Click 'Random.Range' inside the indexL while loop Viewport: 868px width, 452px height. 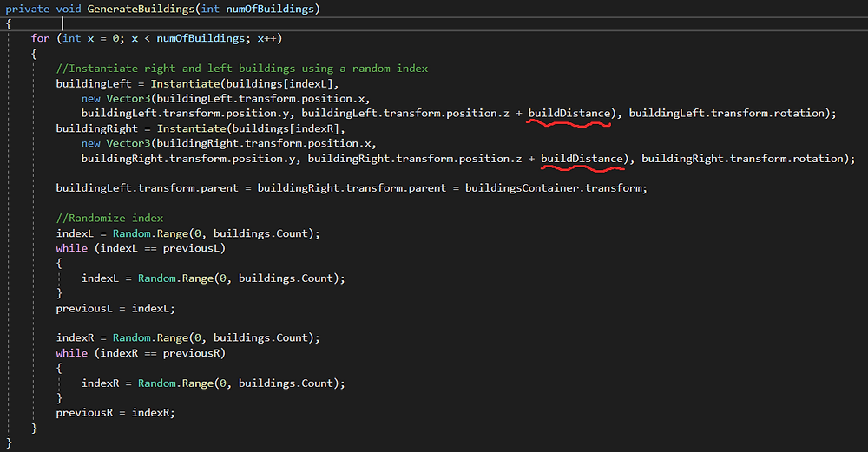point(175,278)
